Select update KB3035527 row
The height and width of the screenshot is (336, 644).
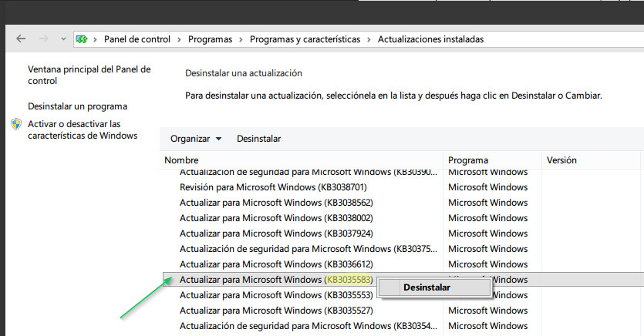(x=276, y=311)
